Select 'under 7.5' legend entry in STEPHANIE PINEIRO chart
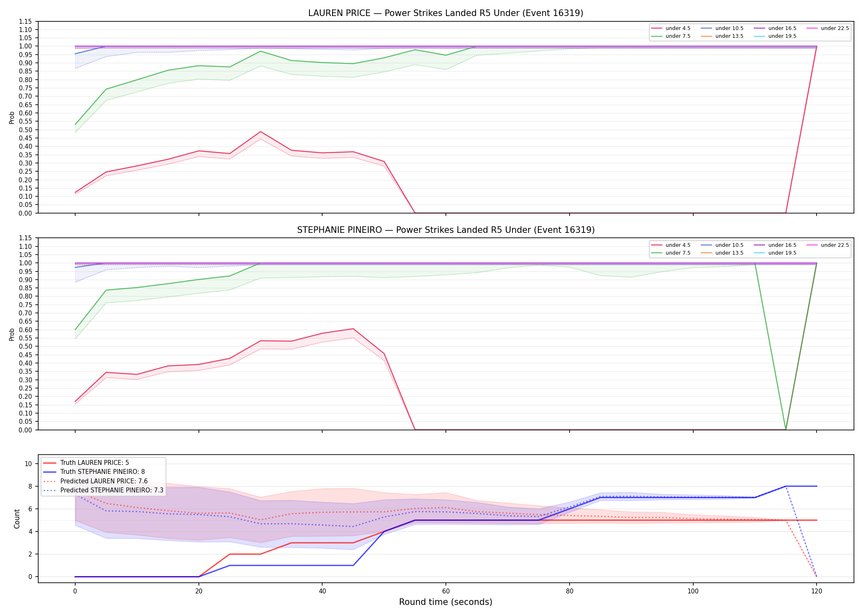This screenshot has height=616, width=863. [671, 253]
